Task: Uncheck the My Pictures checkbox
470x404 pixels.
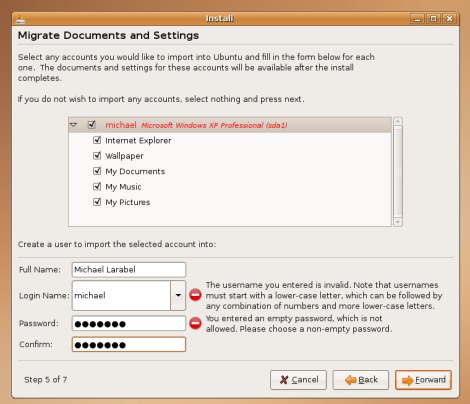Action: click(97, 202)
